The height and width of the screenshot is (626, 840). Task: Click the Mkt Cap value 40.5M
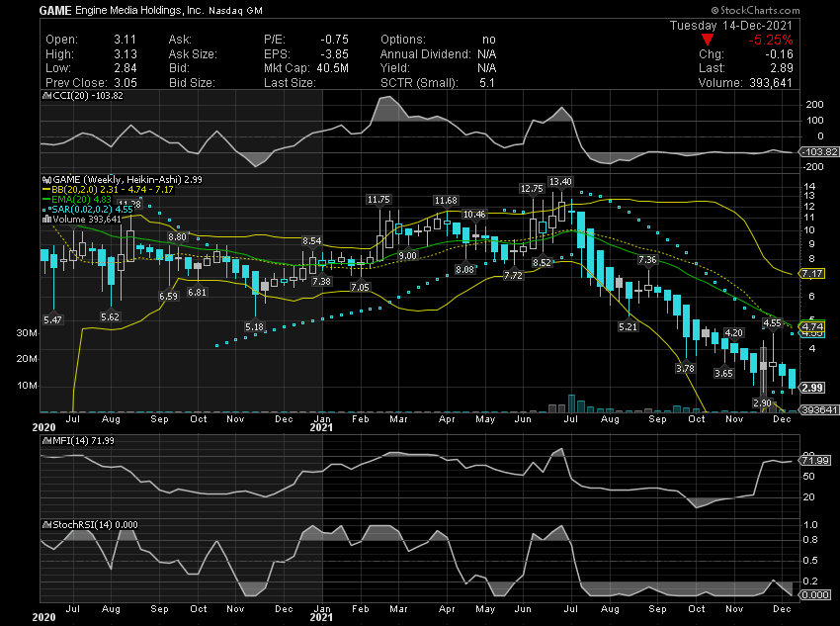tap(333, 68)
